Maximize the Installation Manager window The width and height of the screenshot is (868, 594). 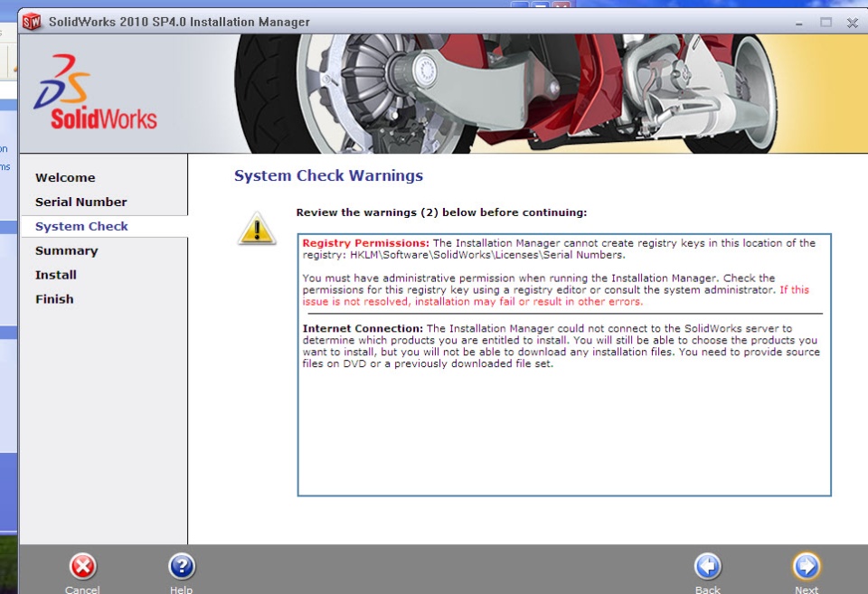click(x=826, y=23)
